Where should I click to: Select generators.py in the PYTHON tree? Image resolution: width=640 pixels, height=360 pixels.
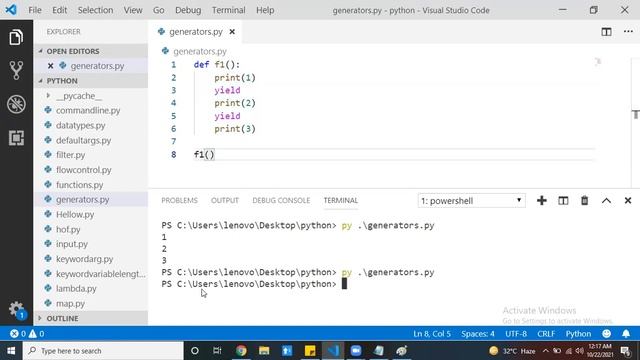[91, 199]
